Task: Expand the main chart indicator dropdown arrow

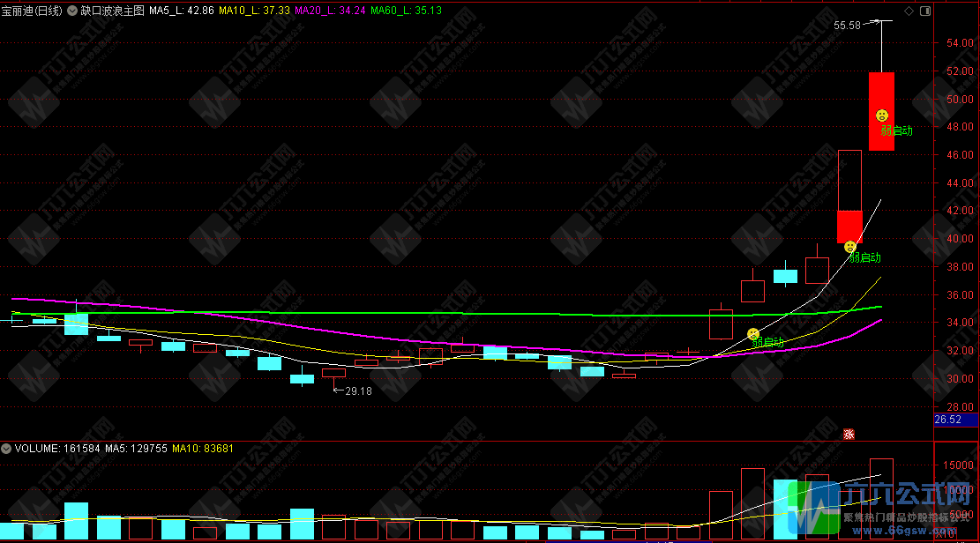Action: coord(71,11)
